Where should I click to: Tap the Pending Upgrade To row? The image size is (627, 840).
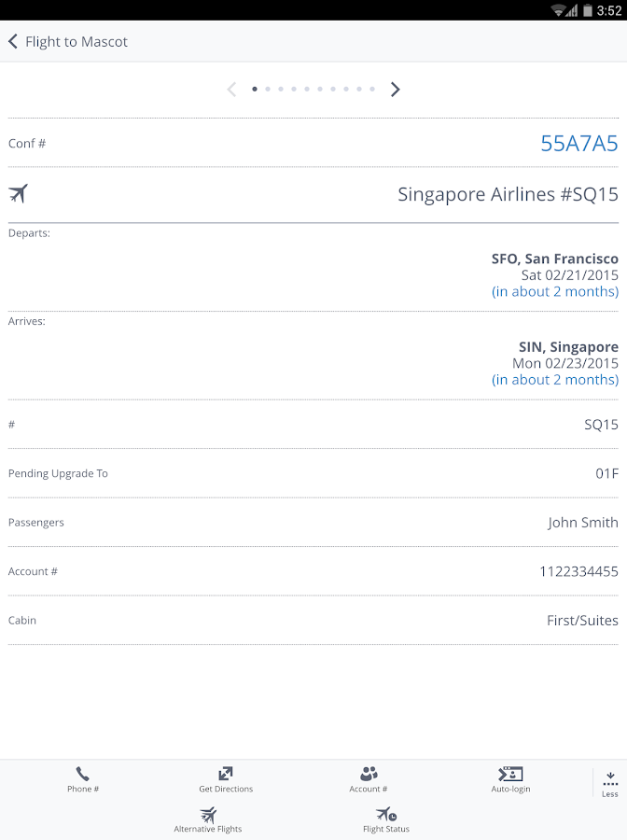tap(313, 473)
